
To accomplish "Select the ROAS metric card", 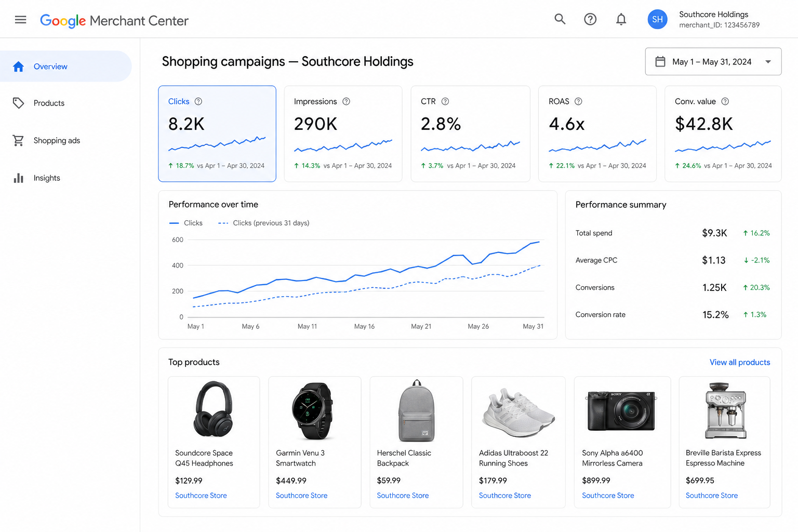I will (597, 134).
